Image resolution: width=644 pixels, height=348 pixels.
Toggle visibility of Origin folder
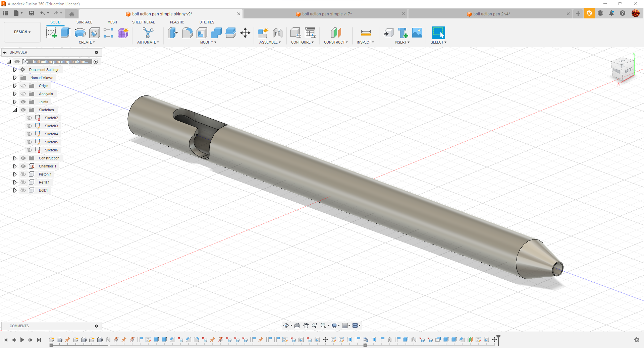click(23, 86)
